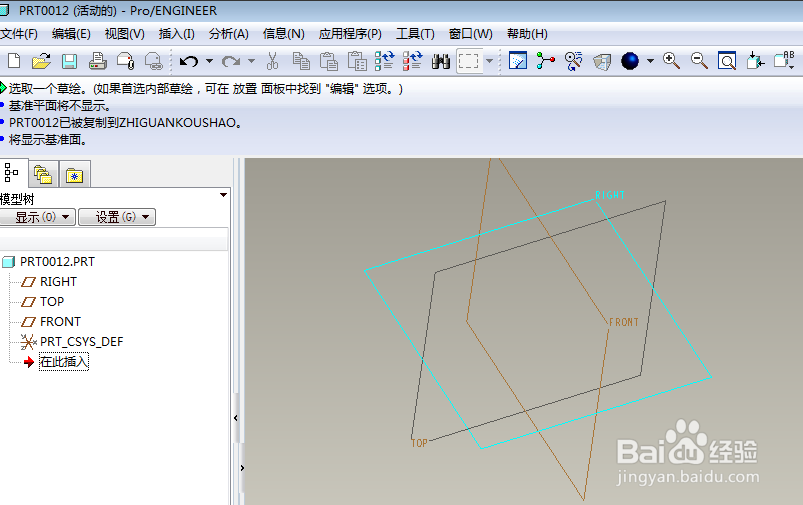803x505 pixels.
Task: Send model as mail attachment icon
Action: 125,61
